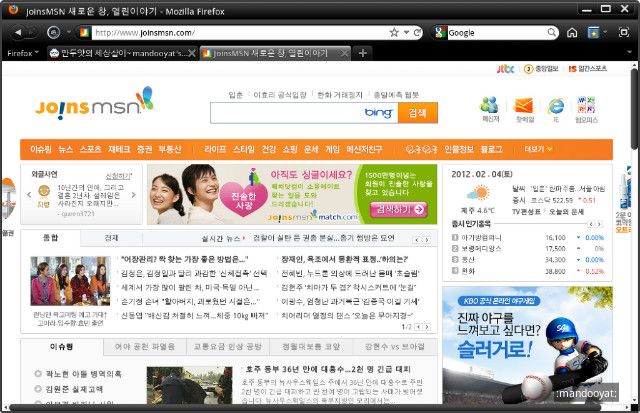
Task: Click the Google search engine icon
Action: tap(440, 32)
